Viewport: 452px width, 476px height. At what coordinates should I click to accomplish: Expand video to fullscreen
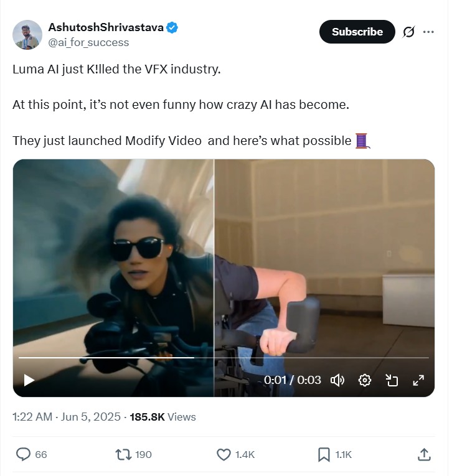point(418,380)
